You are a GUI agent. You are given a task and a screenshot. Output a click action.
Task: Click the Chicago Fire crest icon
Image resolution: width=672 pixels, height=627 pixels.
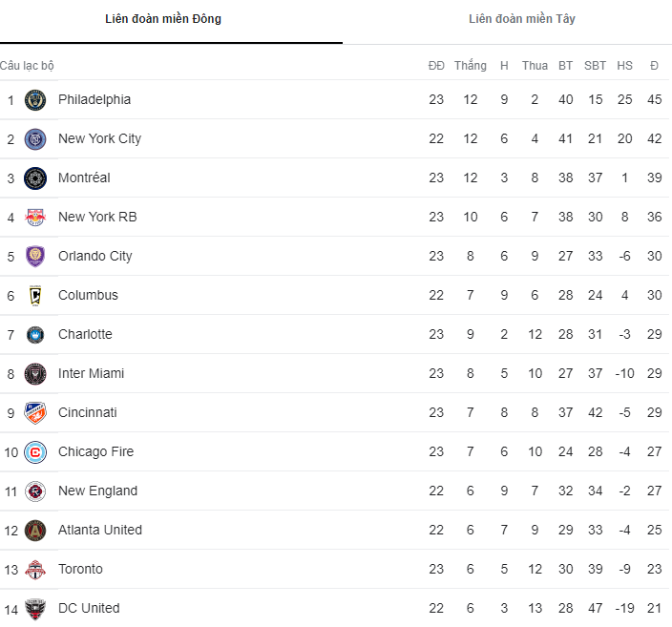(x=35, y=452)
